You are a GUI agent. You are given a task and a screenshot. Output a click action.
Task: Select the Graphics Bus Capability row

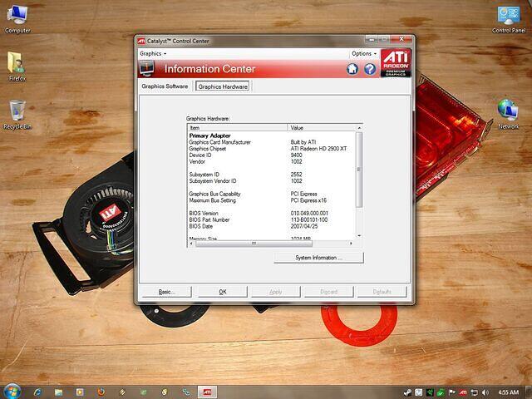(x=272, y=194)
